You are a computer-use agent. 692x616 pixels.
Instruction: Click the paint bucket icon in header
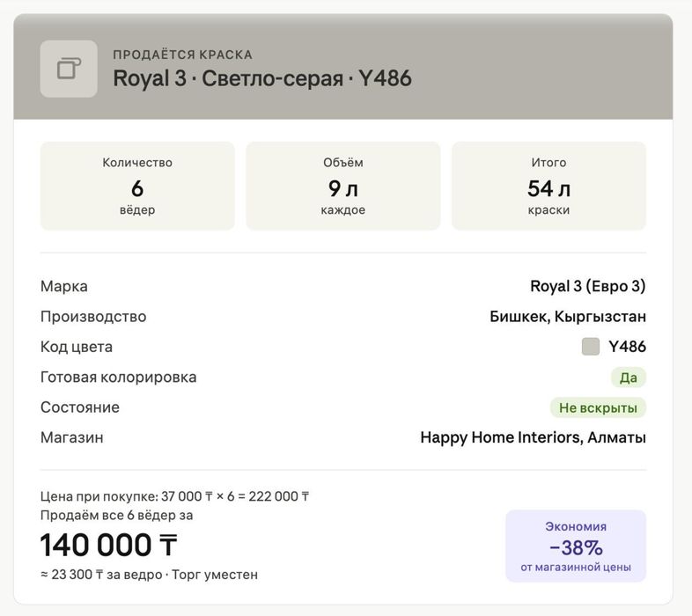69,69
